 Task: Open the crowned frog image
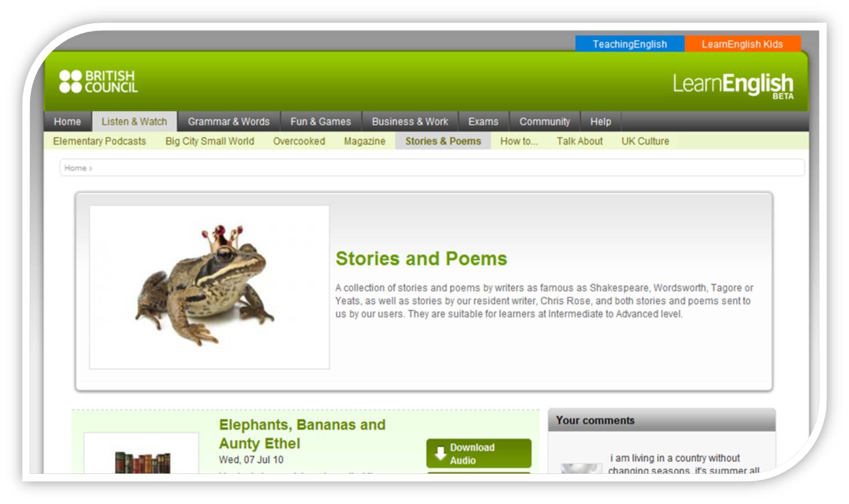point(209,287)
